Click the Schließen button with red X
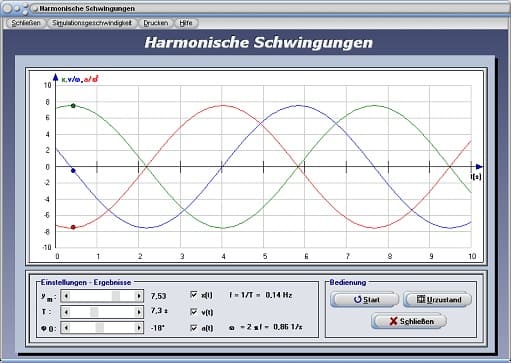The width and height of the screenshot is (511, 363). pos(410,321)
